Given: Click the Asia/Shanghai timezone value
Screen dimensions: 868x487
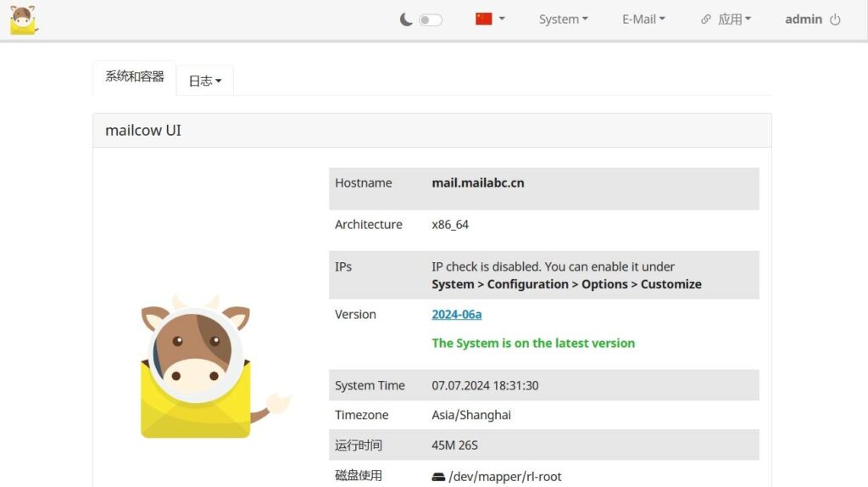Looking at the screenshot, I should (x=471, y=415).
